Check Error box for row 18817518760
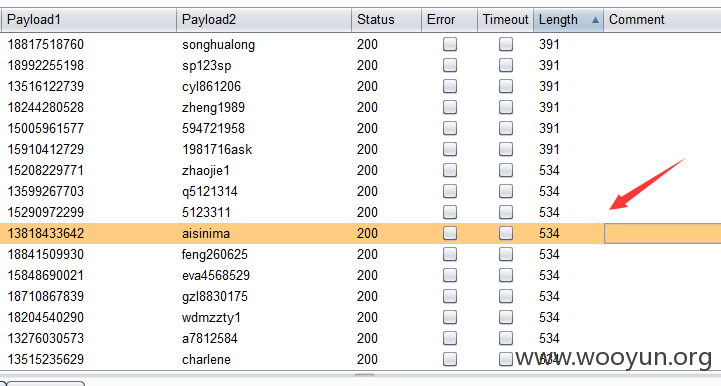The width and height of the screenshot is (721, 386). coord(450,44)
